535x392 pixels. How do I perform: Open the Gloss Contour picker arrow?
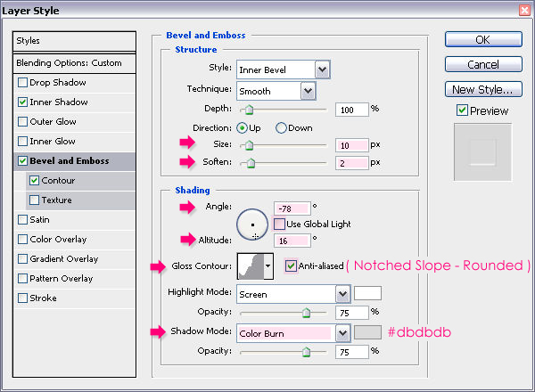[267, 265]
